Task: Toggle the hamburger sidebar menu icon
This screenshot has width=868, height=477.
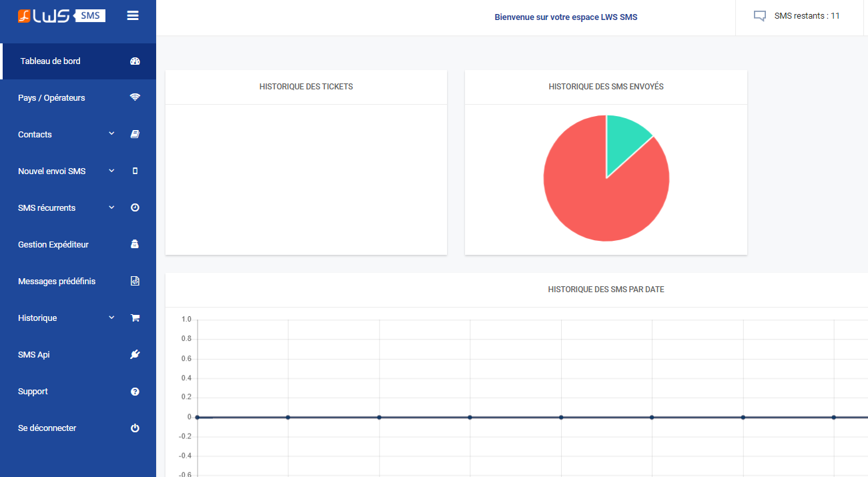Action: click(x=133, y=15)
